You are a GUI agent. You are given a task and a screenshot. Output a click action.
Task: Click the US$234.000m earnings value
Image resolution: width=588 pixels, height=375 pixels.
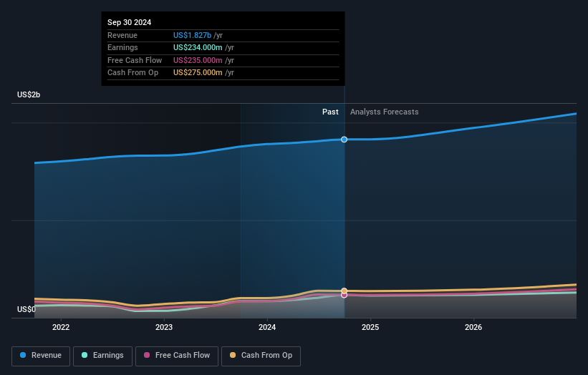click(198, 47)
